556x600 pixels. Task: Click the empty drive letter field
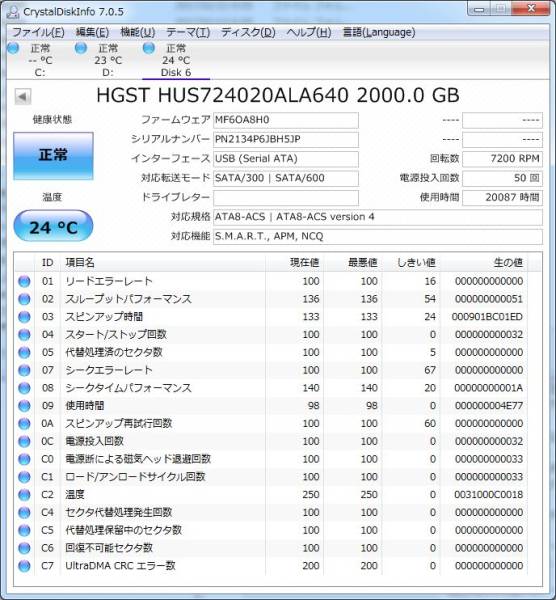coord(285,198)
